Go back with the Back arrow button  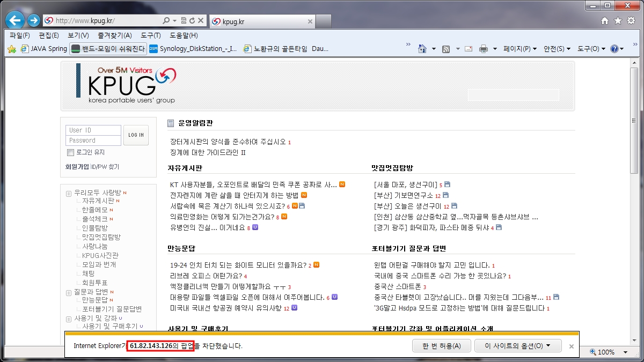click(14, 20)
